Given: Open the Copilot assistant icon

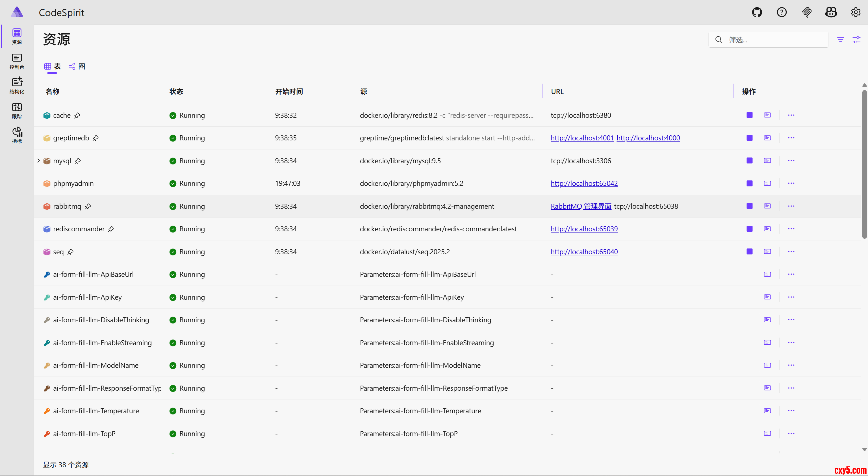Looking at the screenshot, I should (x=831, y=12).
